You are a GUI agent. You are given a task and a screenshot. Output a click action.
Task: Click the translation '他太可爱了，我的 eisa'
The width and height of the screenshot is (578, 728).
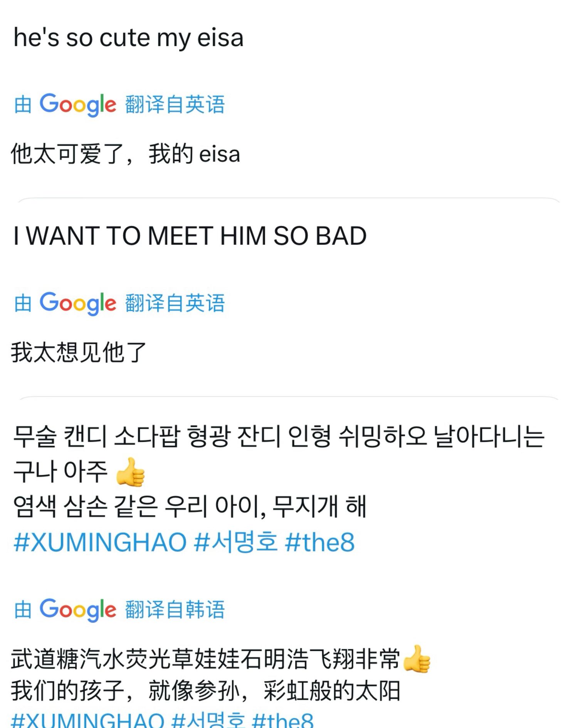(126, 154)
